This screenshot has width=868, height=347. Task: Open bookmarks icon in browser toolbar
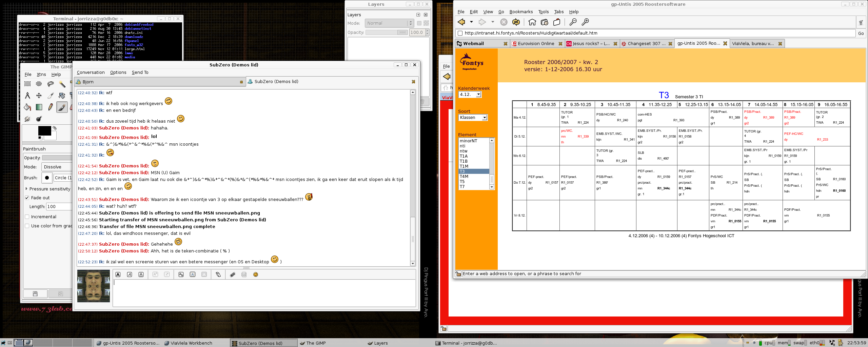[x=557, y=22]
